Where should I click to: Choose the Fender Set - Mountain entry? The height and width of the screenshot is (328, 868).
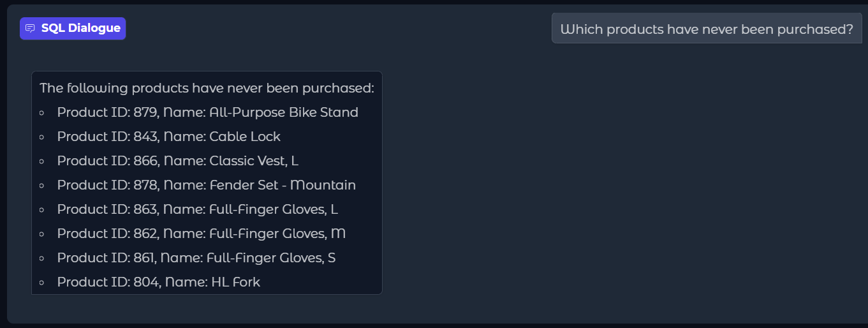pos(206,185)
